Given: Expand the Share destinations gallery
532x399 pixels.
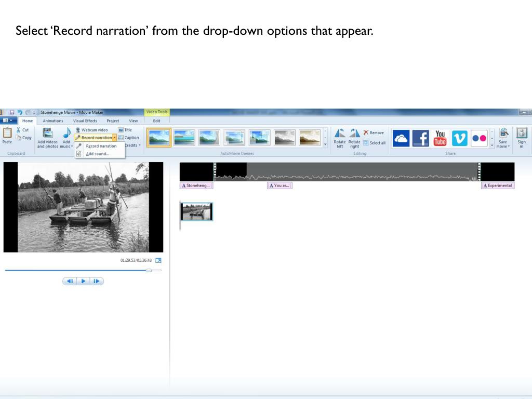Looking at the screenshot, I should [492, 145].
